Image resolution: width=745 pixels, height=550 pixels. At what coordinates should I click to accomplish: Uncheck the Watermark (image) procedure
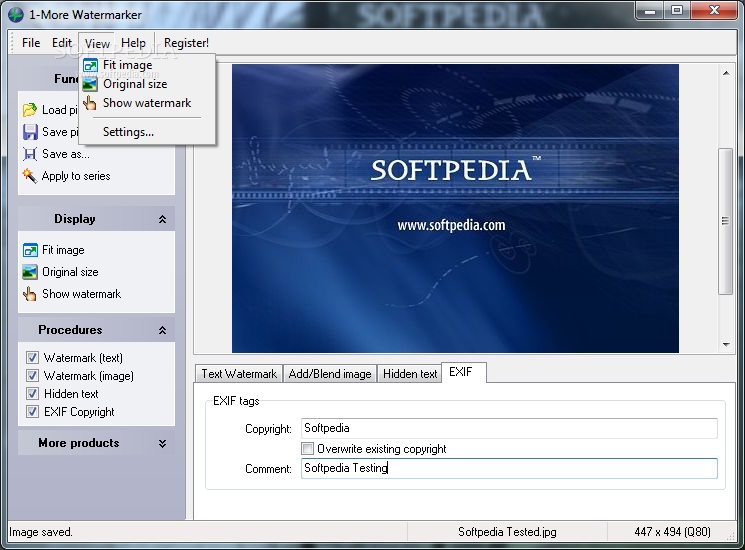pyautogui.click(x=32, y=375)
